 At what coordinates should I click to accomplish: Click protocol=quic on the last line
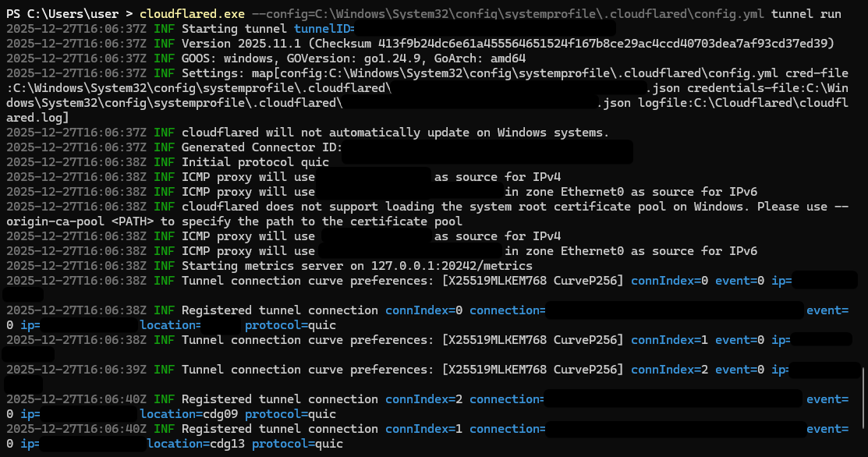(297, 444)
